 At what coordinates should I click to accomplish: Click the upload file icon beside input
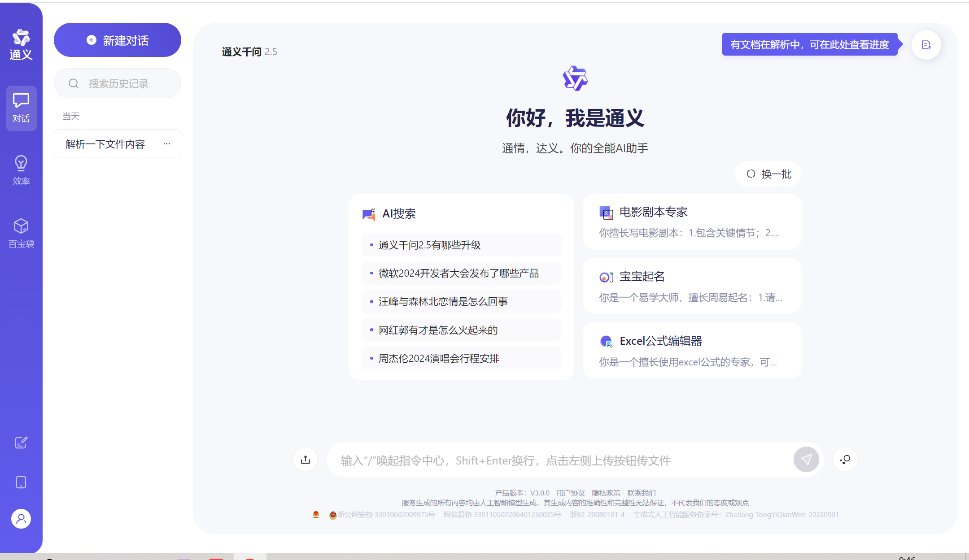[x=306, y=460]
